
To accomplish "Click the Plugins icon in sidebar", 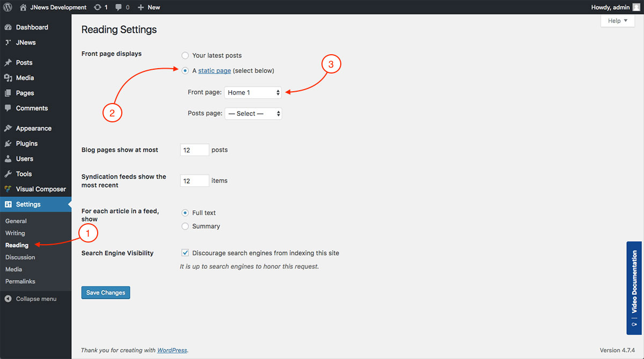I will pyautogui.click(x=8, y=144).
